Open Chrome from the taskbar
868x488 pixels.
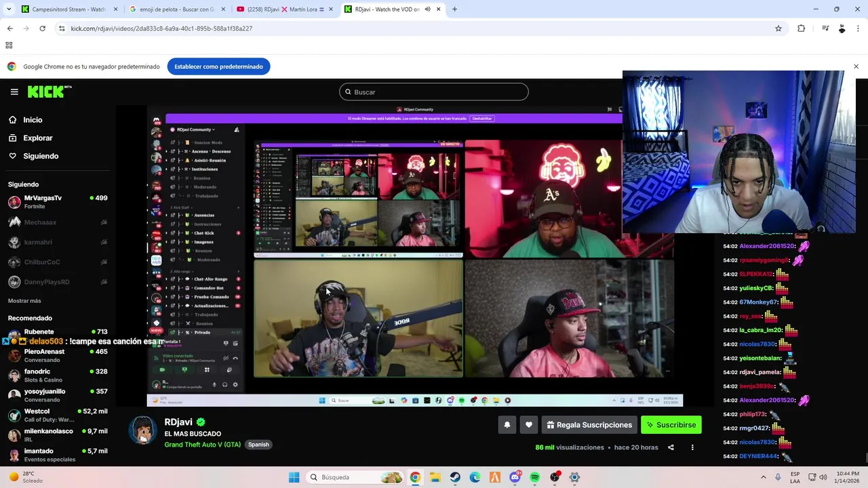tap(415, 477)
